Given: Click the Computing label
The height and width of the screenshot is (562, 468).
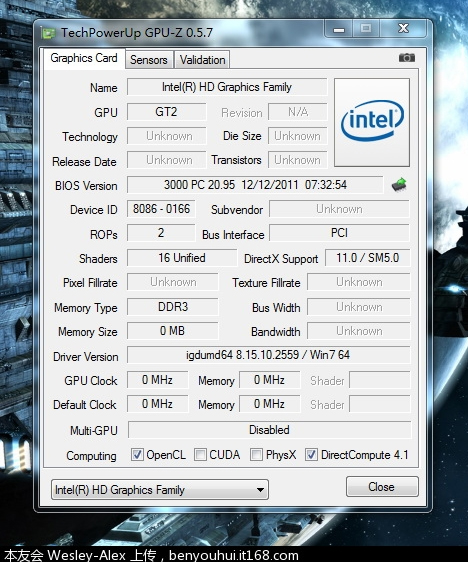Looking at the screenshot, I should [91, 456].
